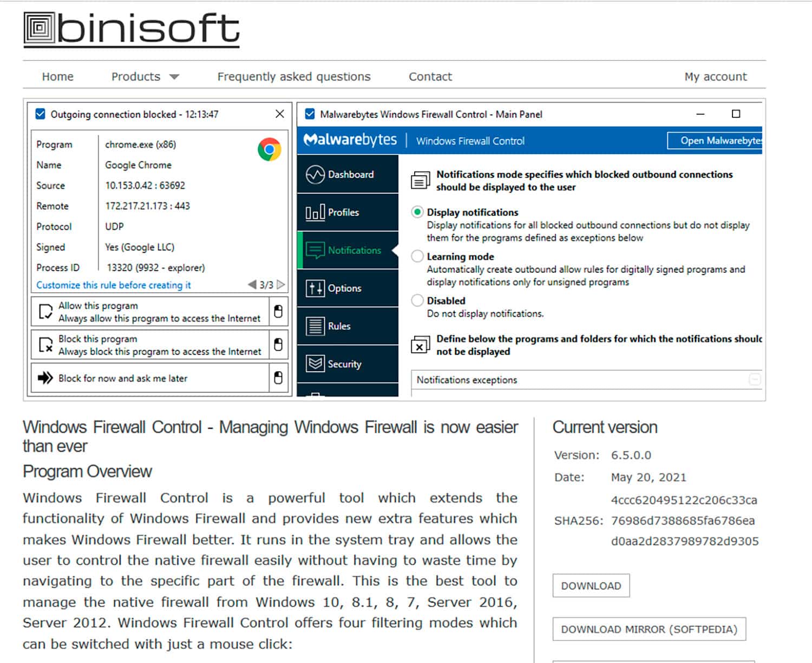The image size is (812, 663).
Task: Go to the next notification with the right arrow
Action: coord(280,285)
